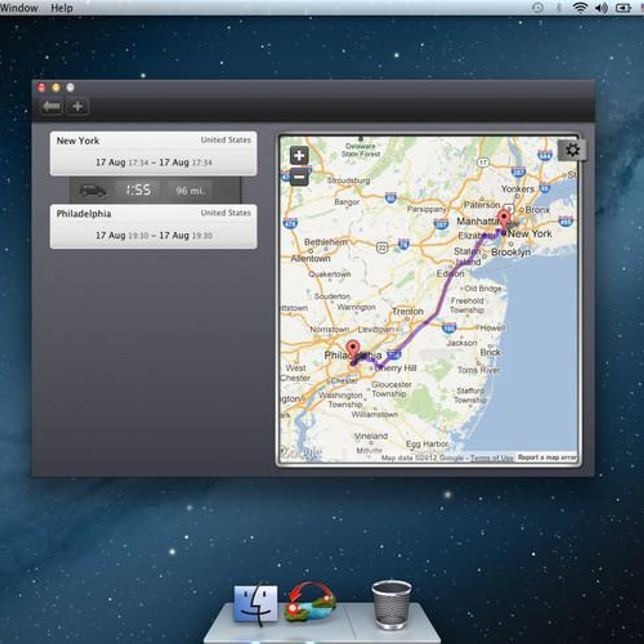Click the Toms River map label
Image resolution: width=644 pixels, height=644 pixels.
pyautogui.click(x=478, y=370)
